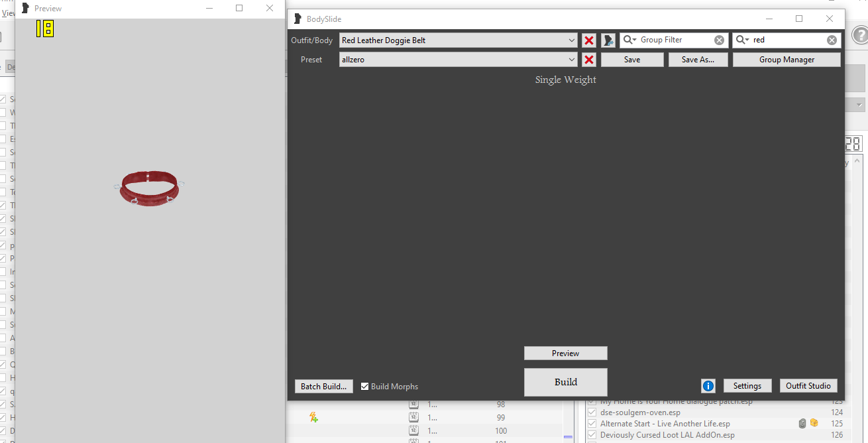Click the paperclip icon on the Alternate Start row
This screenshot has width=868, height=443.
coord(802,423)
